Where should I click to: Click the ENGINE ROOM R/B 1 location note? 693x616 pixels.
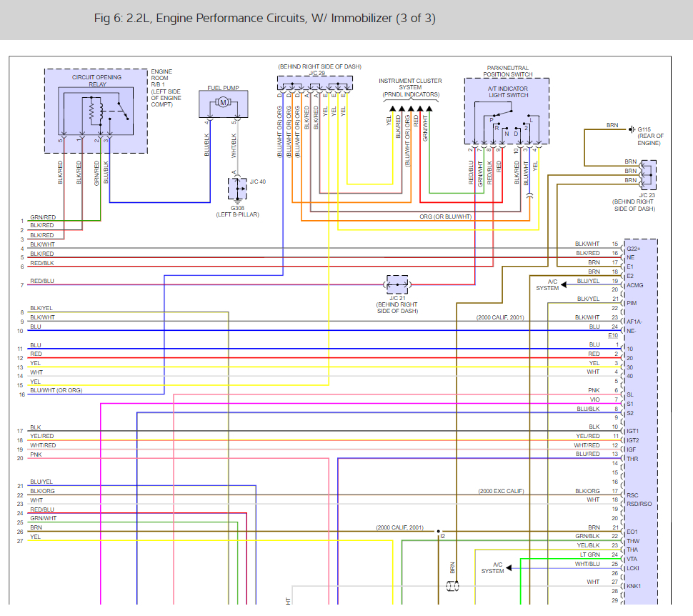[166, 88]
